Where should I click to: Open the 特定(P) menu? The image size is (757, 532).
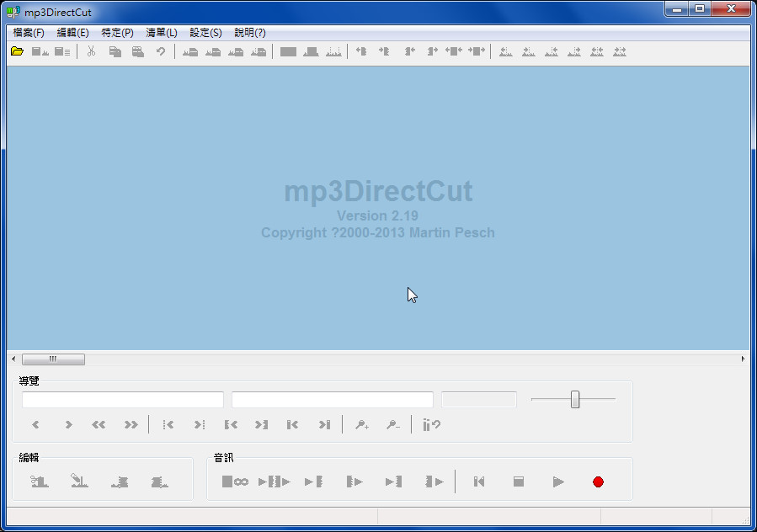[117, 33]
